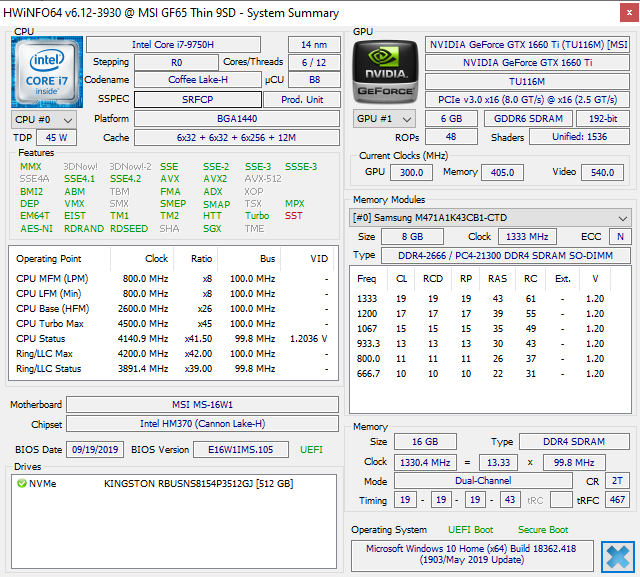Open the CPU #0 selector dropdown
This screenshot has width=640, height=577.
(x=42, y=119)
